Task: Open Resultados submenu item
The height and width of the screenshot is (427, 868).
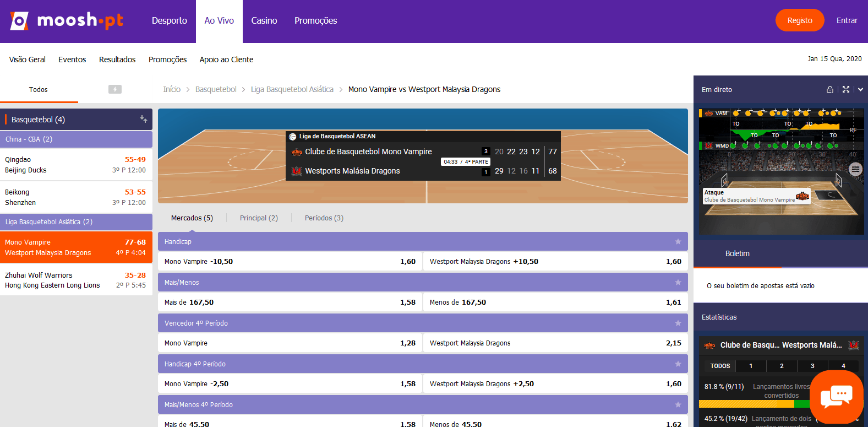Action: (x=117, y=60)
